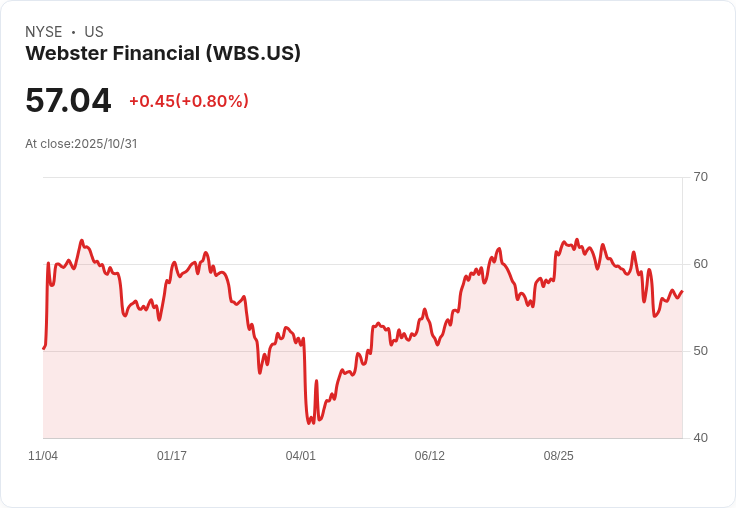Click the 04/01 date axis label
Image resolution: width=736 pixels, height=508 pixels.
click(300, 455)
